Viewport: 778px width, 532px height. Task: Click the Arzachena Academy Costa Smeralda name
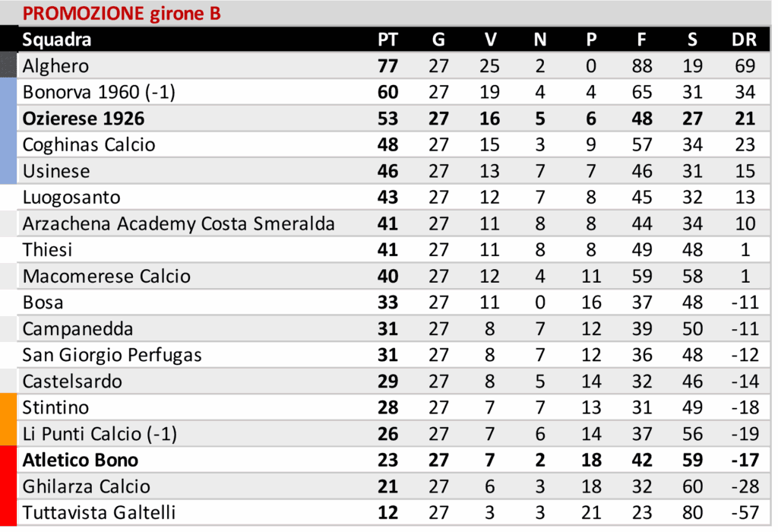(x=179, y=223)
